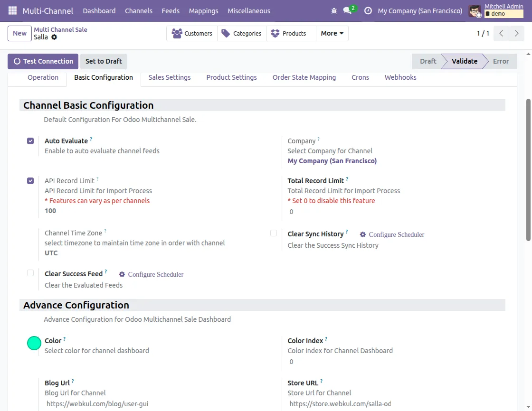Enable the Clear Success Feed checkbox
This screenshot has height=411, width=532.
click(30, 273)
